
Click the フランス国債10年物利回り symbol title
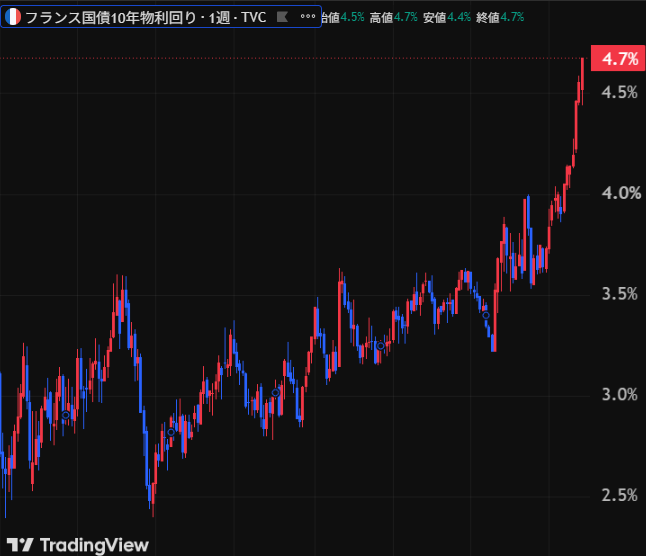coord(110,17)
